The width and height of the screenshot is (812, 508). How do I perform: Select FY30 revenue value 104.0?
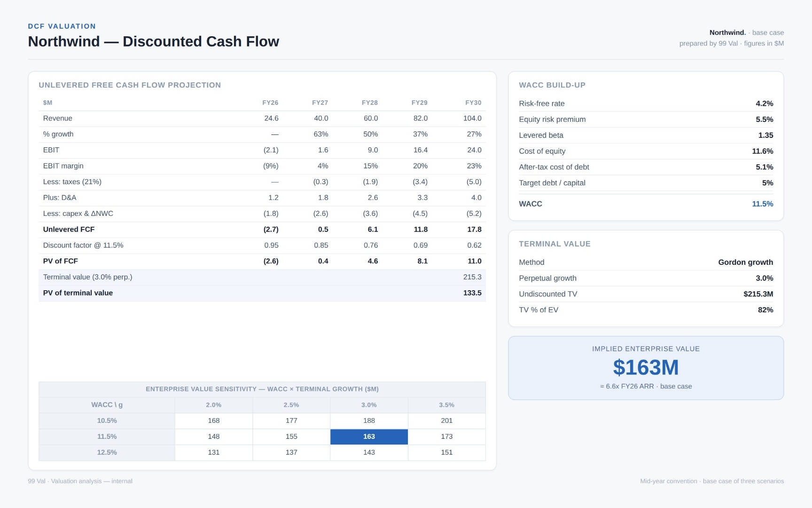point(472,119)
